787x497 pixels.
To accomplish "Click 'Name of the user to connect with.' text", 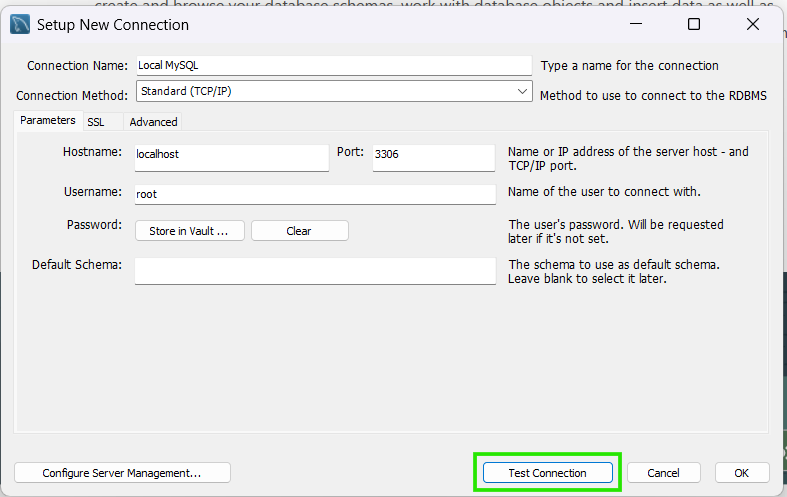I will [x=604, y=192].
